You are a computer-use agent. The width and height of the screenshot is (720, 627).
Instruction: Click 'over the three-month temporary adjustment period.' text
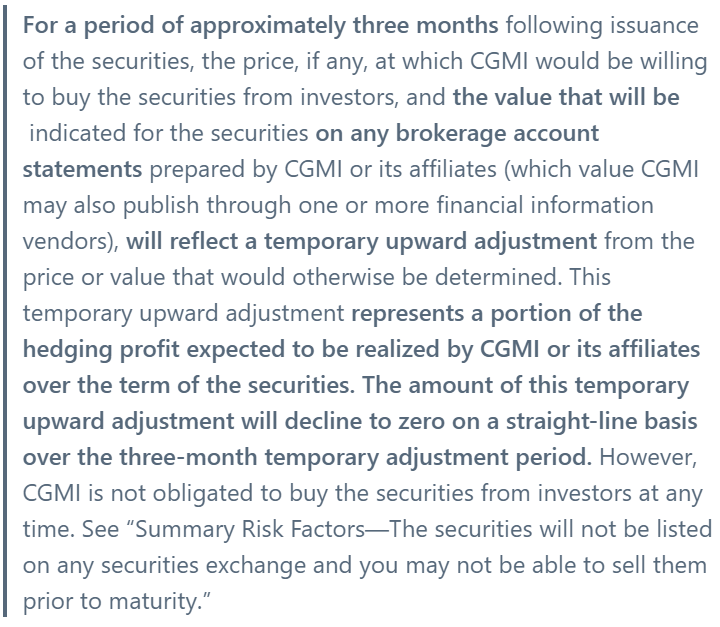(x=307, y=458)
